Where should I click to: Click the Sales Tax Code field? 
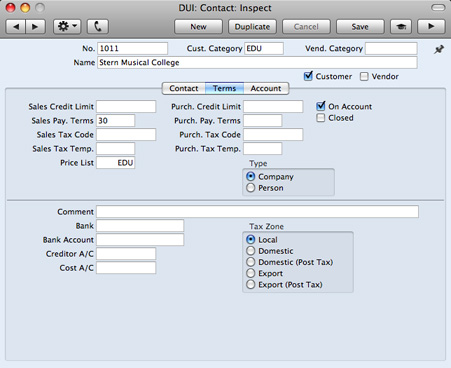(126, 134)
